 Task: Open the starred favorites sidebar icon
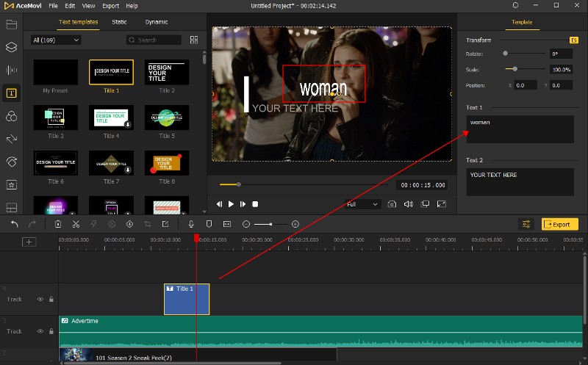point(12,185)
